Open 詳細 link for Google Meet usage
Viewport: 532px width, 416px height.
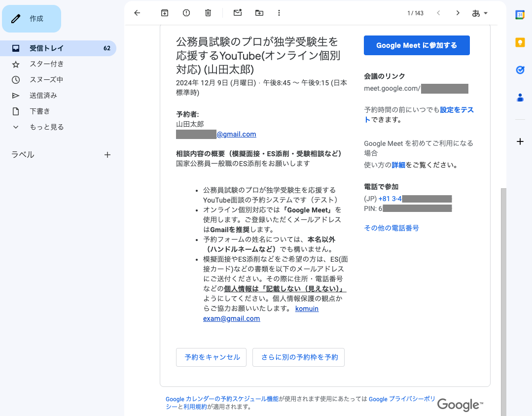398,165
